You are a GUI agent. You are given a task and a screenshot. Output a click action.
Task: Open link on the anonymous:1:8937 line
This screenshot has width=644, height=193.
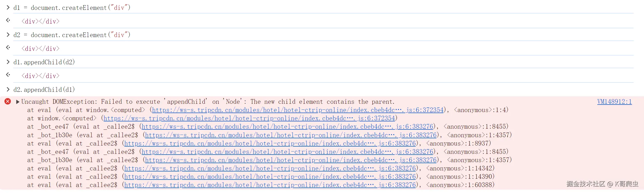click(270, 143)
